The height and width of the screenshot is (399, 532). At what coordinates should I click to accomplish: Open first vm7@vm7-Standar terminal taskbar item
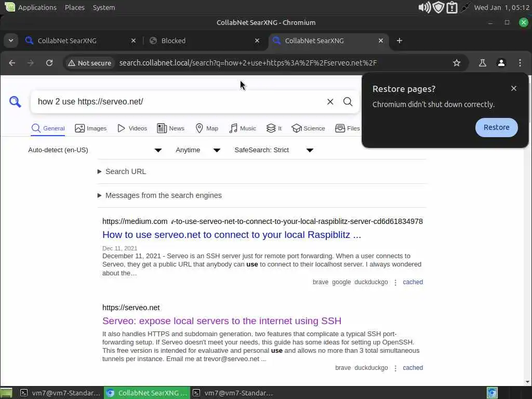point(60,393)
